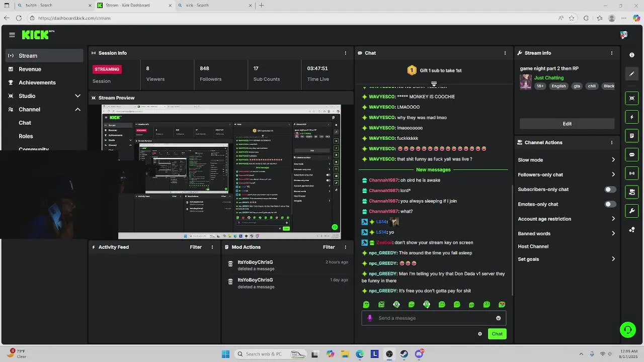The image size is (644, 362).
Task: Open Mod Actions three-dot menu
Action: click(345, 247)
